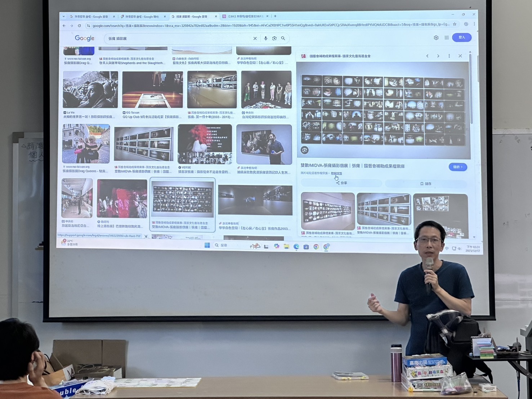Screen dimensions: 532x399
Task: Click the magnifier search icon in search box
Action: 283,39
